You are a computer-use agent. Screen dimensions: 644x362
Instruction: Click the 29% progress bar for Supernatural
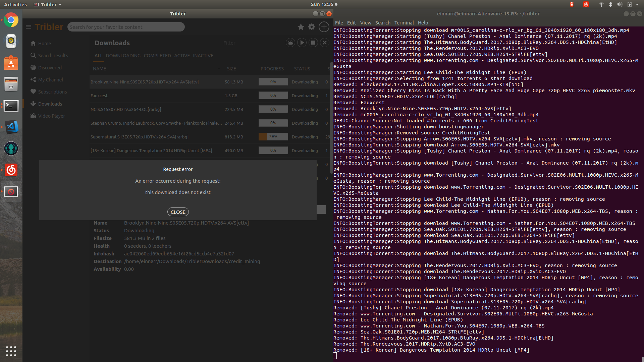(273, 136)
